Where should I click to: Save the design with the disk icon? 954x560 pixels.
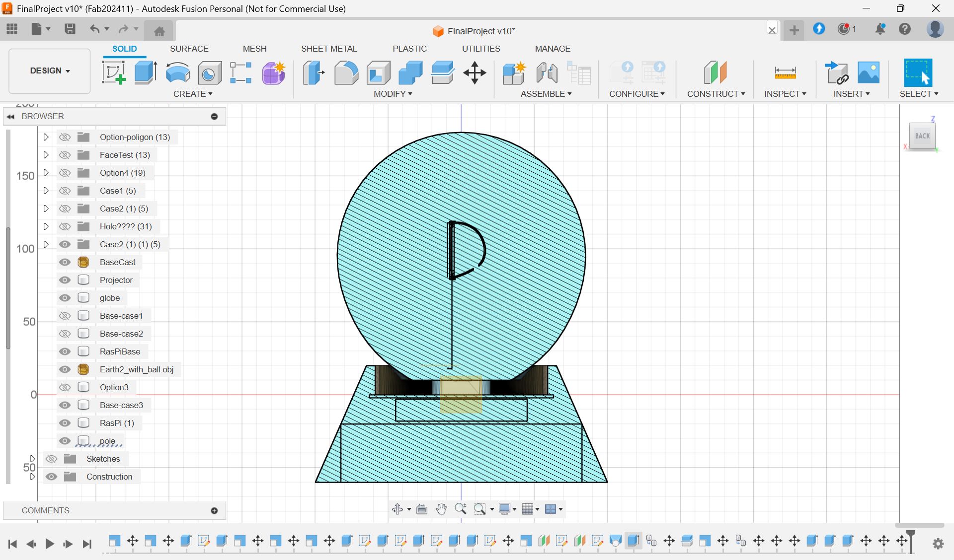[x=70, y=29]
